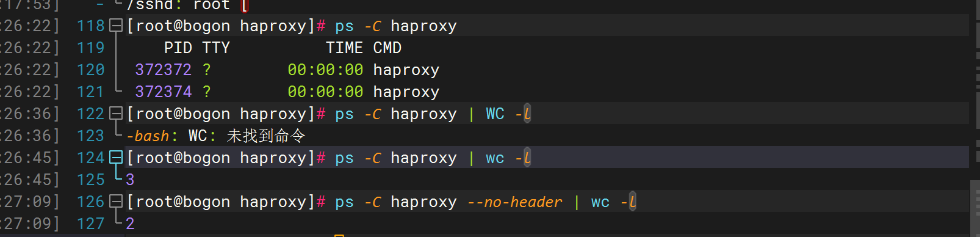Click the 00:00:00 time on line 121
980x237 pixels.
326,92
